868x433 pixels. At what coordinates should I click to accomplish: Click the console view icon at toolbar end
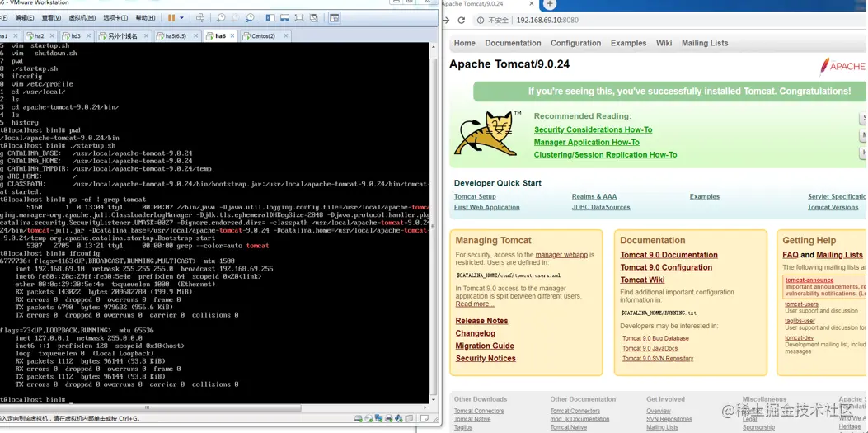335,17
